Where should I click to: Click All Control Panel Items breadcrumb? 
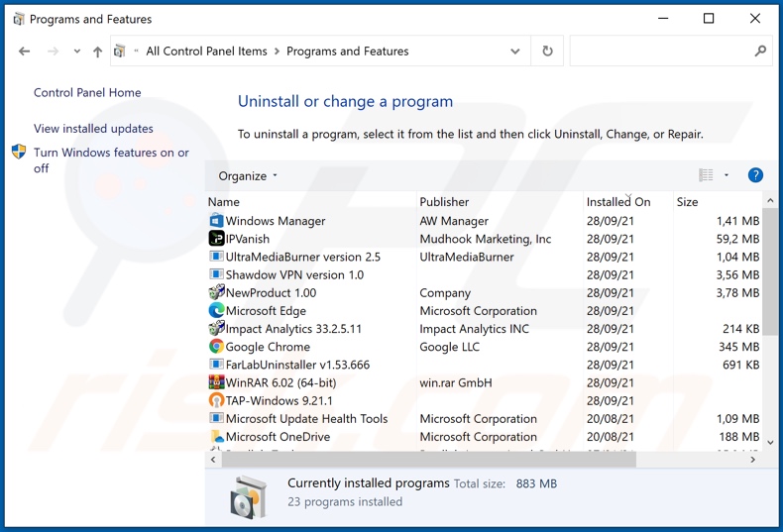(x=207, y=52)
